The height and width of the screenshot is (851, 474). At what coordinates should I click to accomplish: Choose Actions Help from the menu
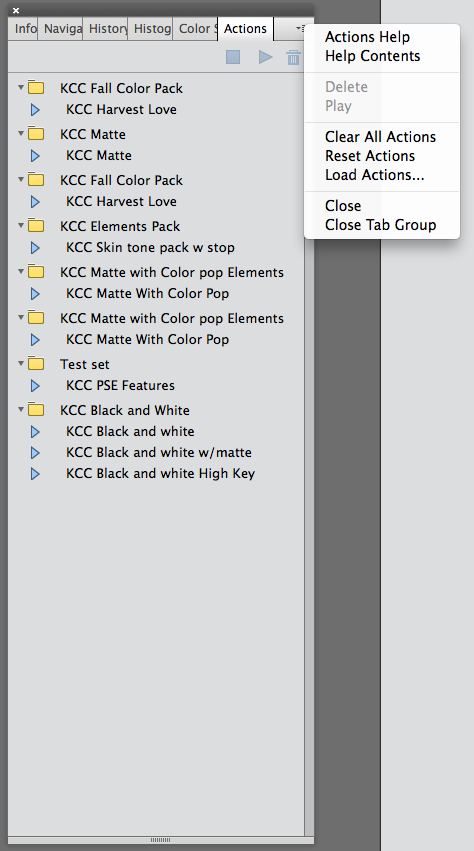368,37
